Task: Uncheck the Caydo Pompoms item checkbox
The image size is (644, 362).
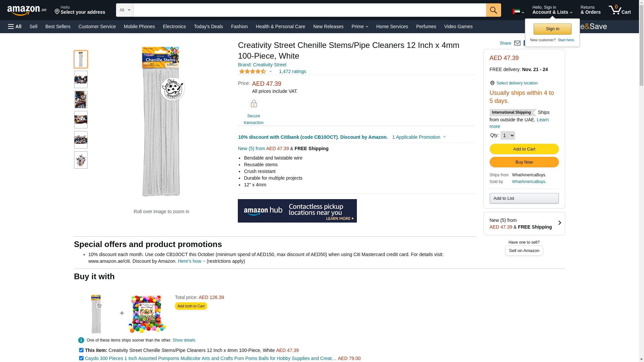Action: [81, 358]
